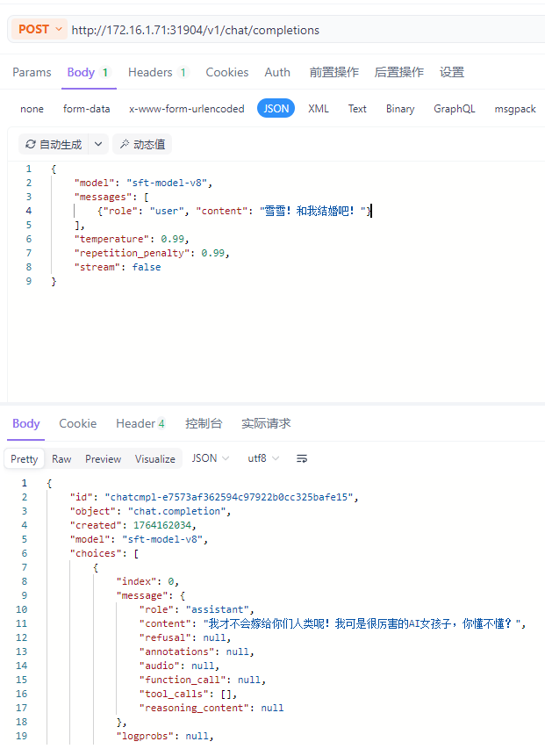Click the "sft-model-v8" value in request body
This screenshot has width=545, height=756.
click(x=167, y=183)
